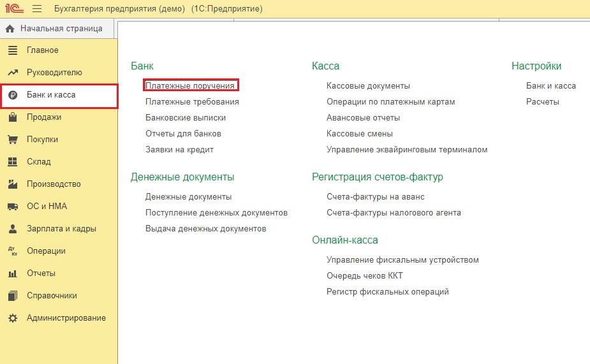Select Банк и касса section
Image resolution: width=590 pixels, height=364 pixels.
pos(51,95)
